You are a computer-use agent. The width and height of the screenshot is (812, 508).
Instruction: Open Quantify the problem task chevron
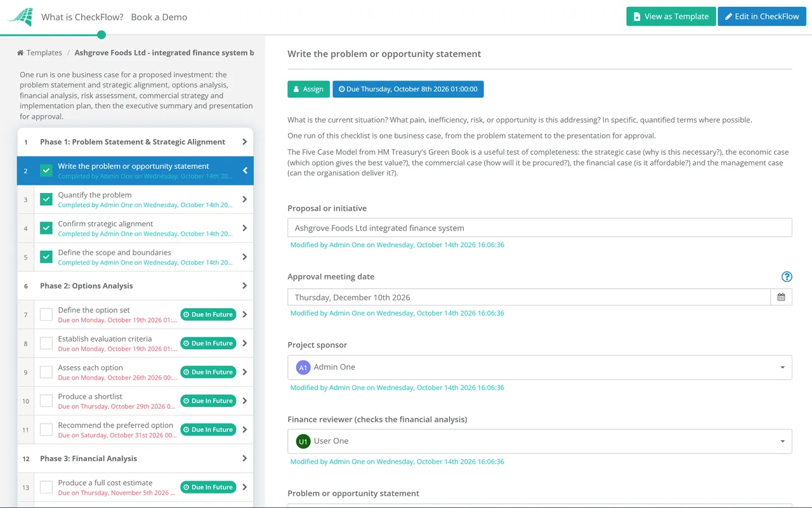[245, 199]
